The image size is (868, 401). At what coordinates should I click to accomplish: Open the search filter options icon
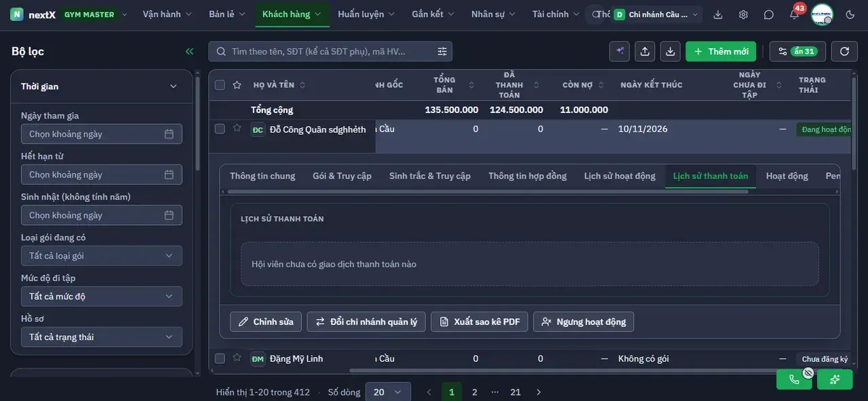pos(442,51)
